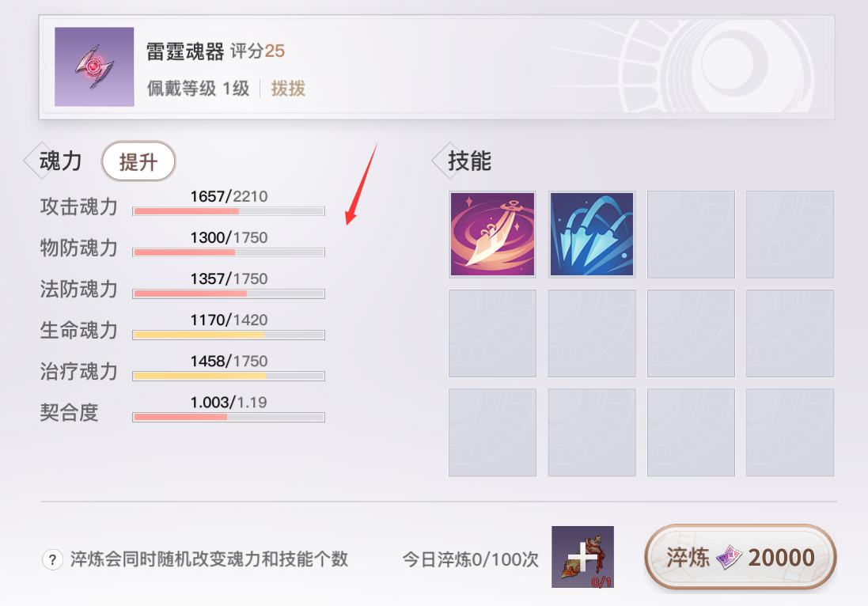The image size is (868, 606).
Task: Click the diamond icon beside 魂力
Action: (33, 161)
